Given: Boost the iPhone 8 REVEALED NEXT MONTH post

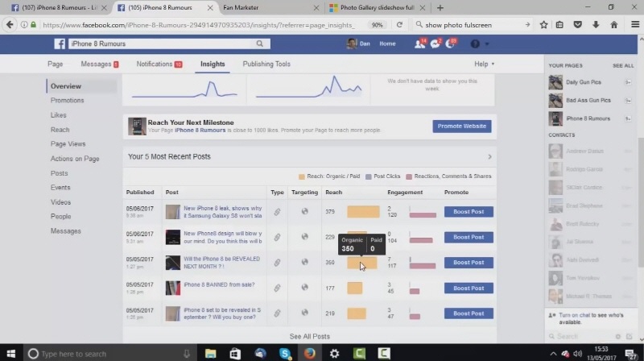Looking at the screenshot, I should pyautogui.click(x=469, y=263).
